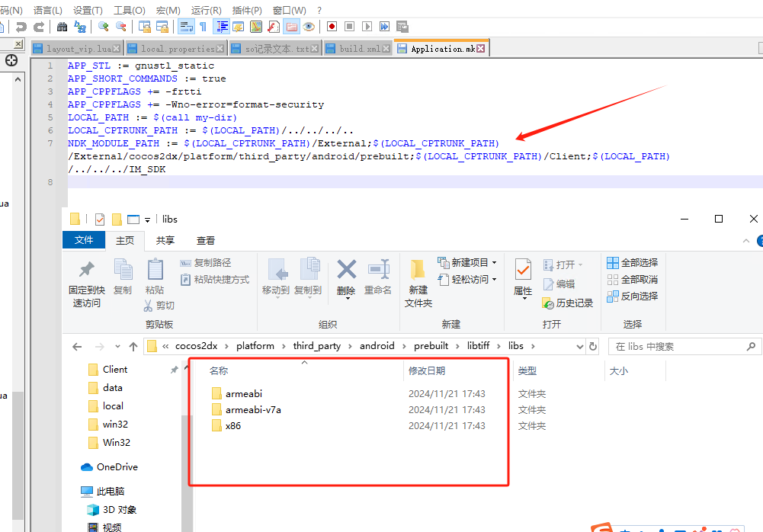
Task: Open the 工具(O) menu
Action: (x=129, y=10)
